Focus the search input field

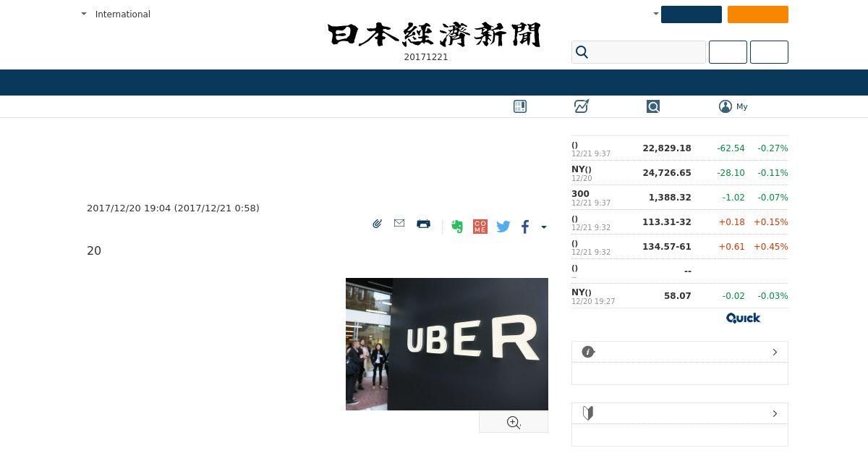coord(639,52)
